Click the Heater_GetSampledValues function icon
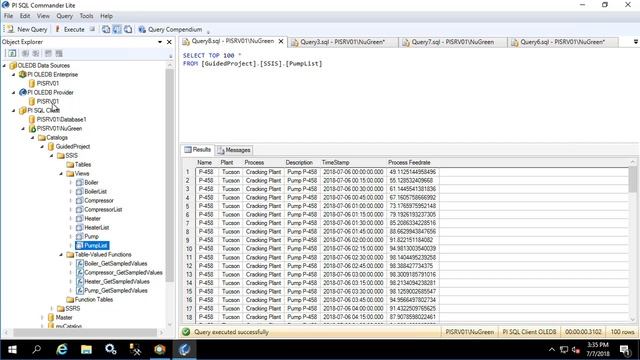This screenshot has height=360, width=640. (80, 282)
